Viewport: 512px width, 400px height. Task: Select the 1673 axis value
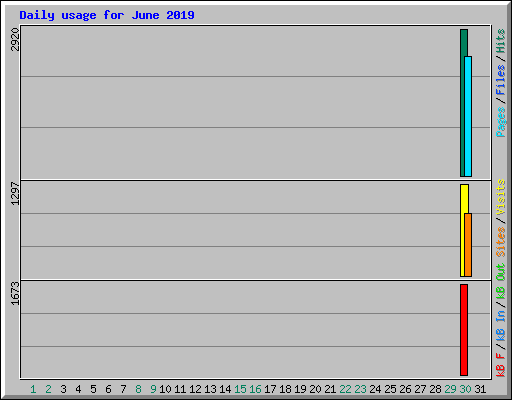click(x=15, y=293)
